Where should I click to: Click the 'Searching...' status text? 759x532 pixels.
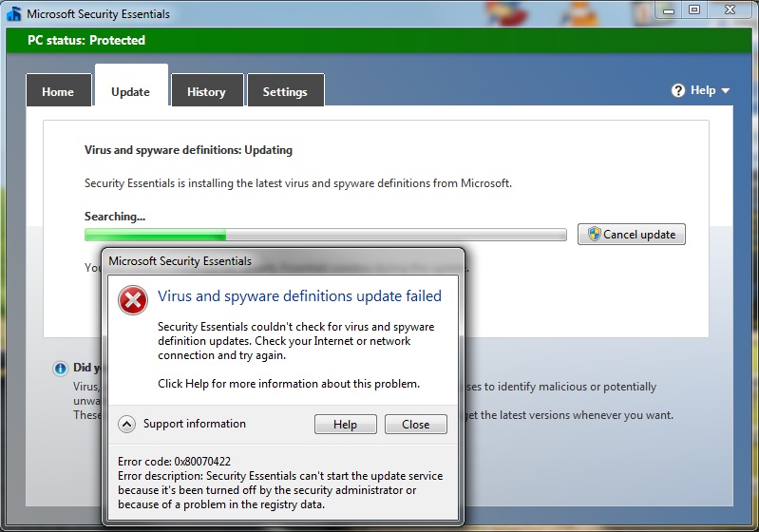tap(115, 217)
